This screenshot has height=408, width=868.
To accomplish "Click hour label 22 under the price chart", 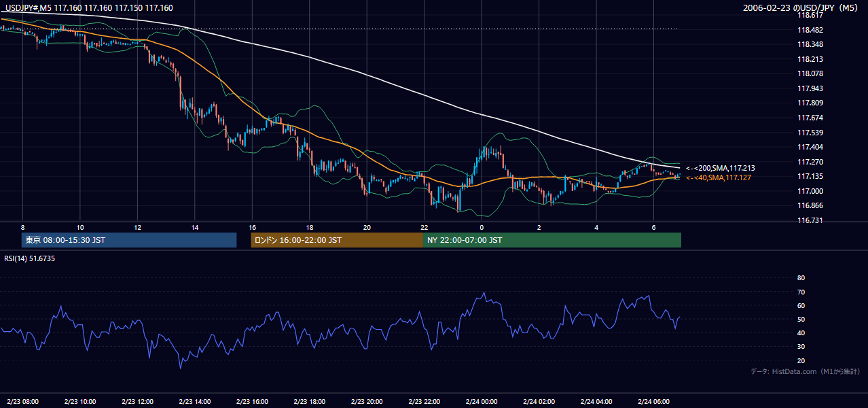I will (424, 227).
